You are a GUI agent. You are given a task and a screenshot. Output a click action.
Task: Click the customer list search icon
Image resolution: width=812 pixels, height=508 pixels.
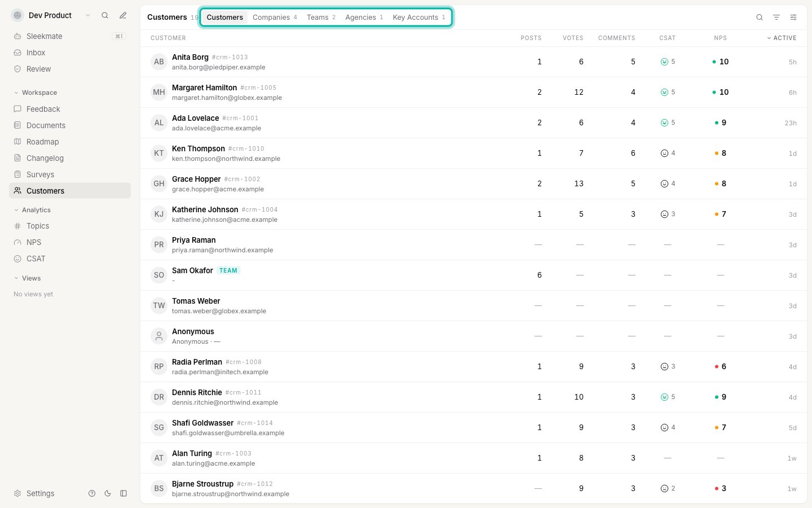point(760,17)
